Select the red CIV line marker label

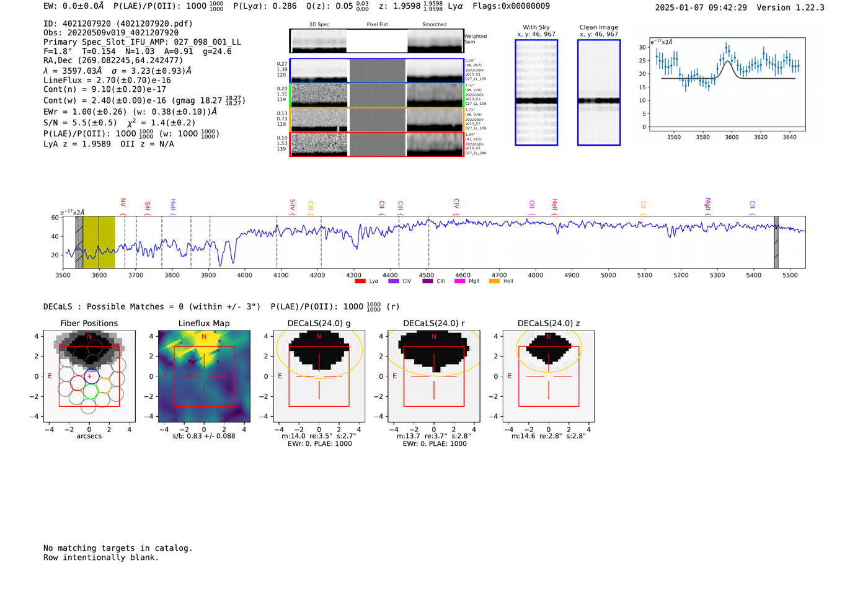click(456, 207)
